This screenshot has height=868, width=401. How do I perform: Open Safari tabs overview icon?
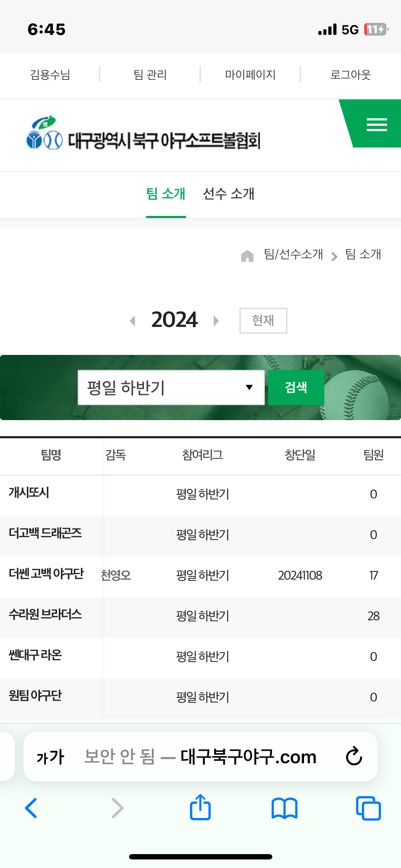(368, 808)
